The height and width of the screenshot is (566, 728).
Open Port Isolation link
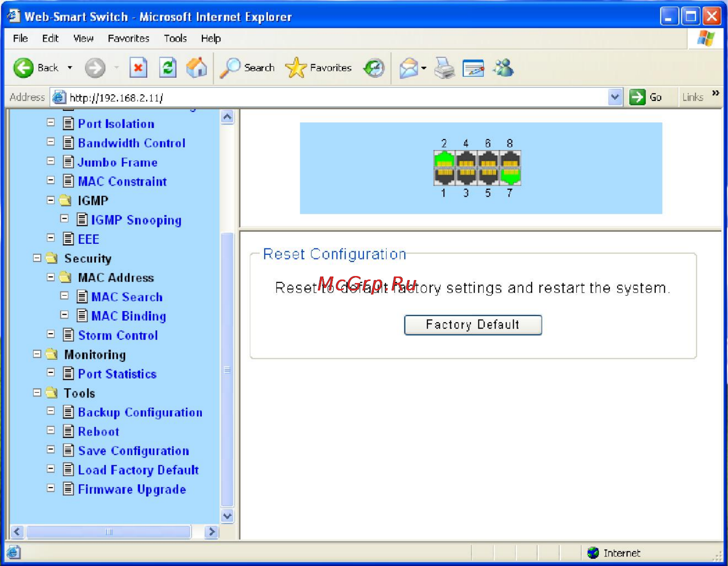(x=116, y=123)
